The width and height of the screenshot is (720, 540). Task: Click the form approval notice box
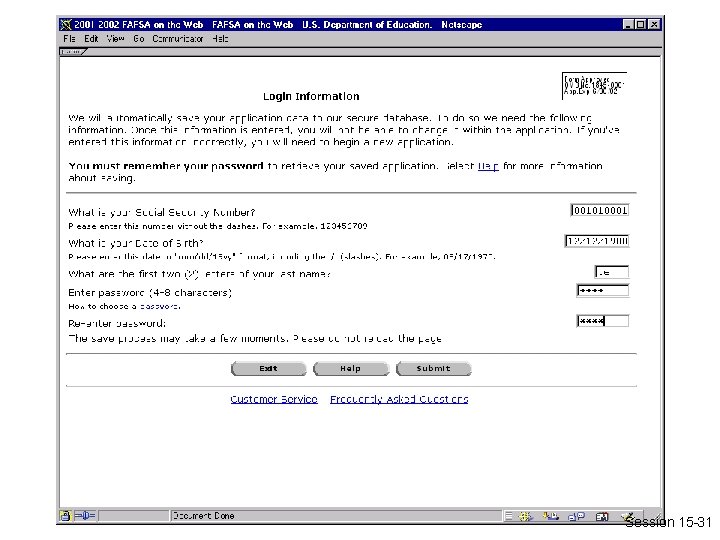(594, 85)
